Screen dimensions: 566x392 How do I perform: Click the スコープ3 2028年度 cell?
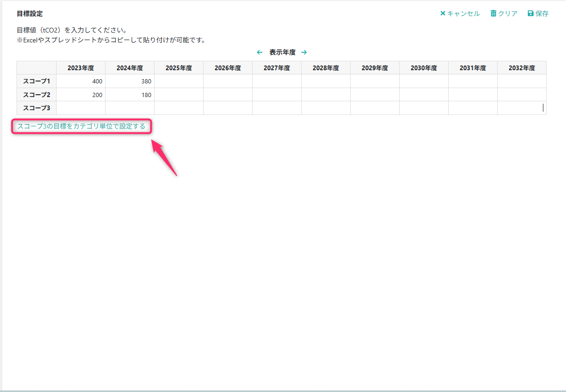pyautogui.click(x=326, y=108)
